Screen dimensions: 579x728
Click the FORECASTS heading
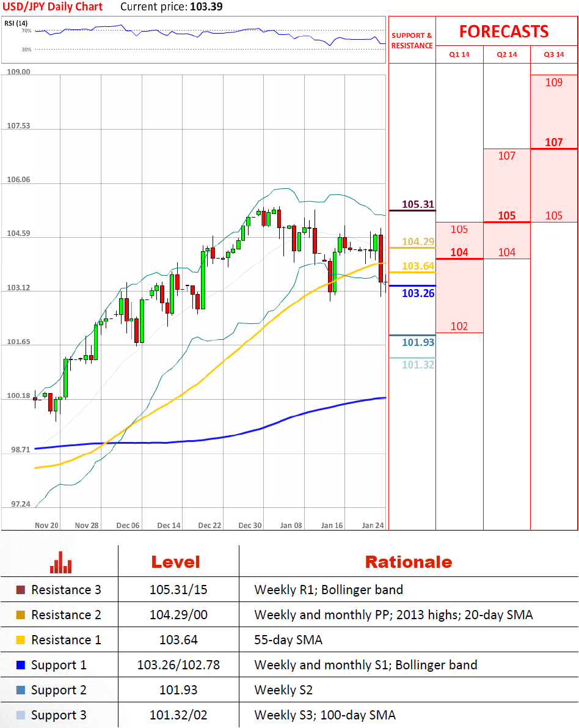click(x=504, y=31)
